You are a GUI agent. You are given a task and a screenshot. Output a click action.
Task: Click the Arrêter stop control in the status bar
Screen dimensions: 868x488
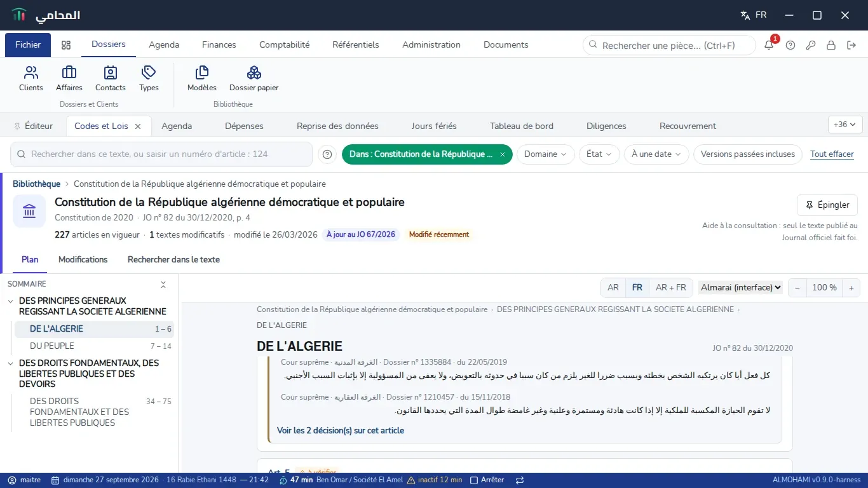(x=487, y=480)
